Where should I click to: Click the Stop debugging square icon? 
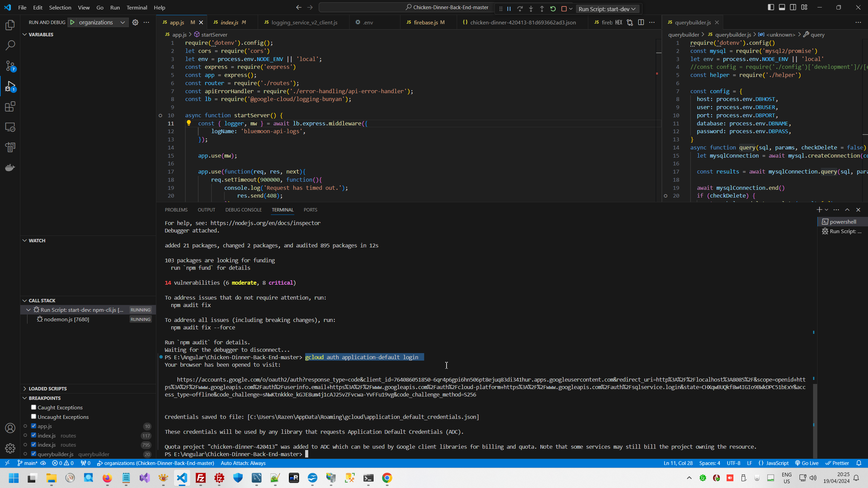(564, 9)
